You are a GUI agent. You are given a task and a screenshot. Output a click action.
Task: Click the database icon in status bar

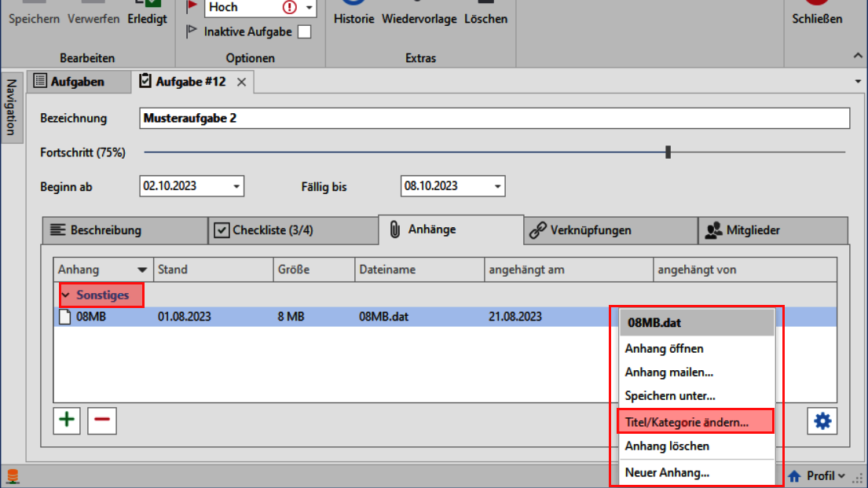point(13,476)
